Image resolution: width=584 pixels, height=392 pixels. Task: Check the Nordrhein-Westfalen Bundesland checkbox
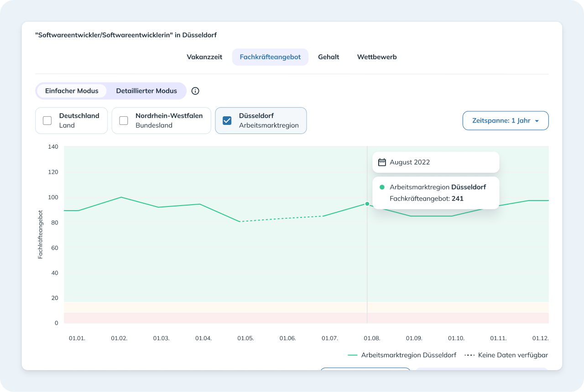coord(124,121)
